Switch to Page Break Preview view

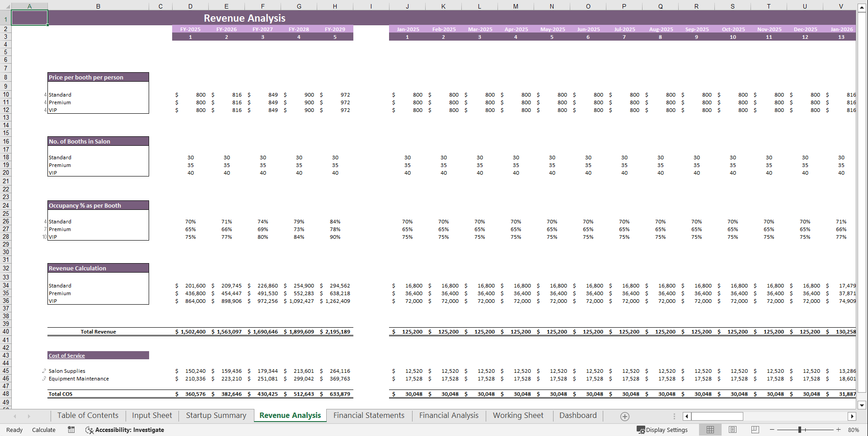pyautogui.click(x=755, y=430)
